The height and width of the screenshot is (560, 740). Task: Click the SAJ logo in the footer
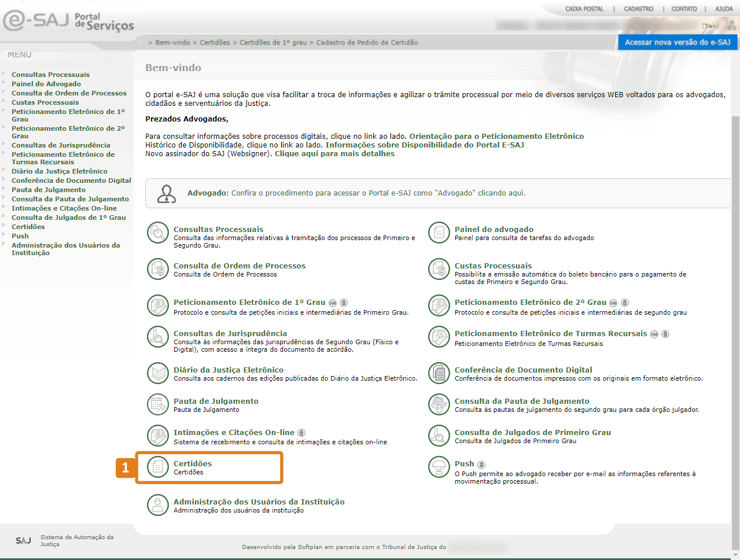point(23,540)
